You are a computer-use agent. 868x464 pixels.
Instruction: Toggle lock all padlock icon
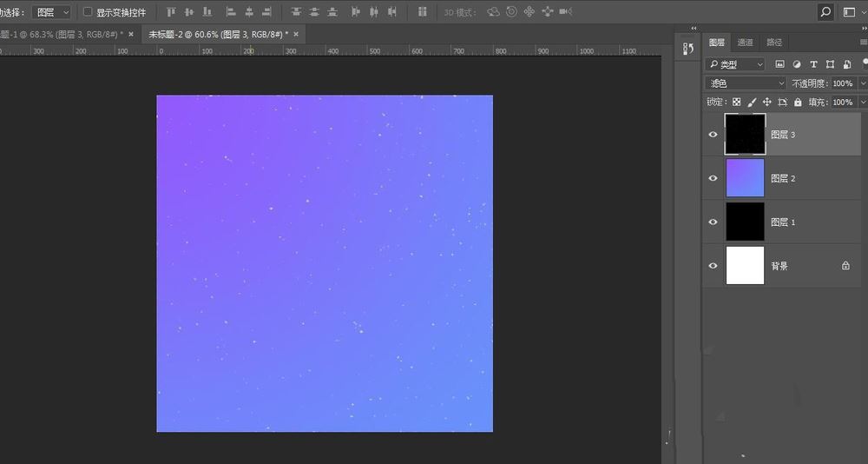click(x=798, y=102)
